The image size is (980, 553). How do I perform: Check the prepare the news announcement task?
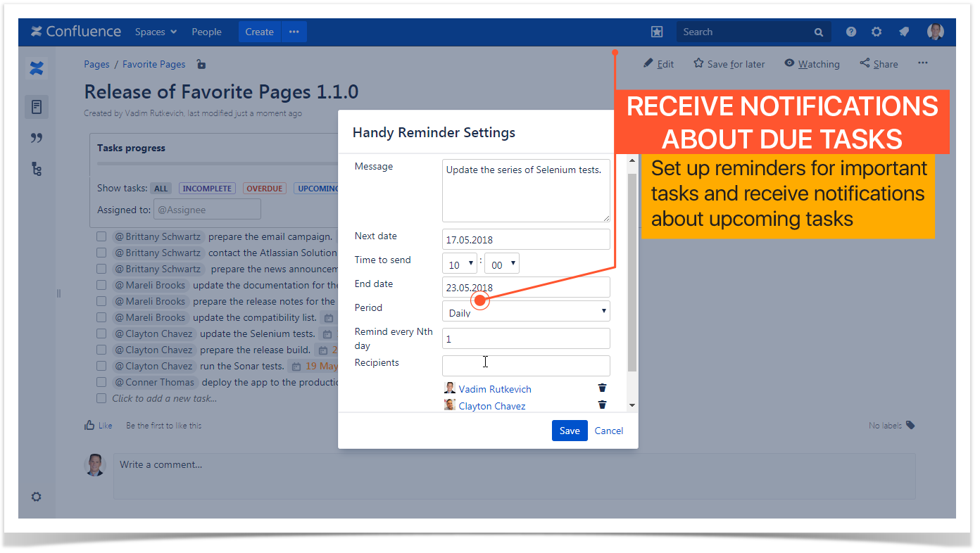pyautogui.click(x=101, y=269)
